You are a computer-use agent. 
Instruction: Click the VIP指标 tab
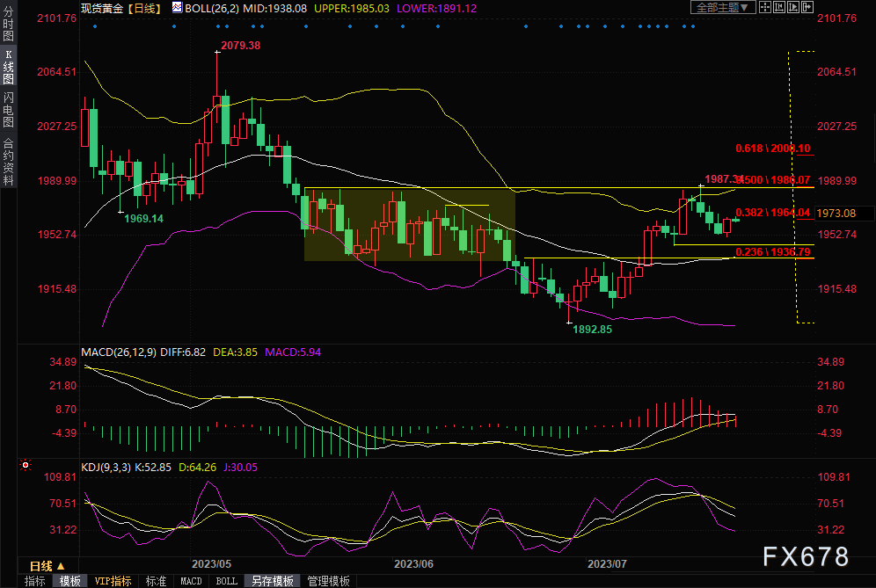113,581
